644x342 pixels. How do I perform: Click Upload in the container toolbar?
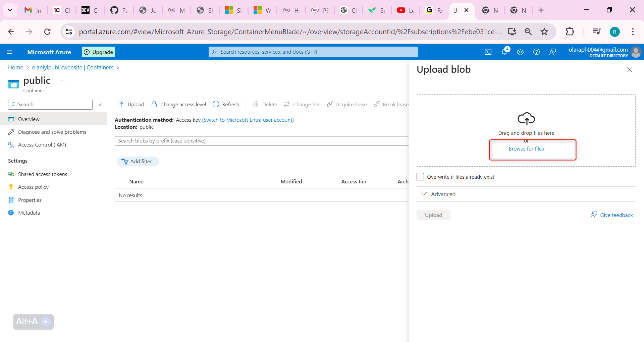point(131,105)
